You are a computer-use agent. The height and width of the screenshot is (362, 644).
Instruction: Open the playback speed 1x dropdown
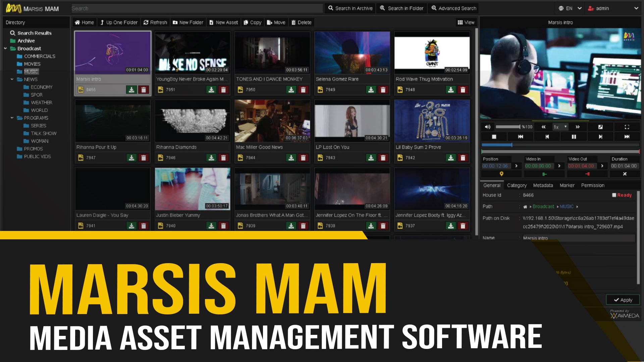(x=560, y=127)
